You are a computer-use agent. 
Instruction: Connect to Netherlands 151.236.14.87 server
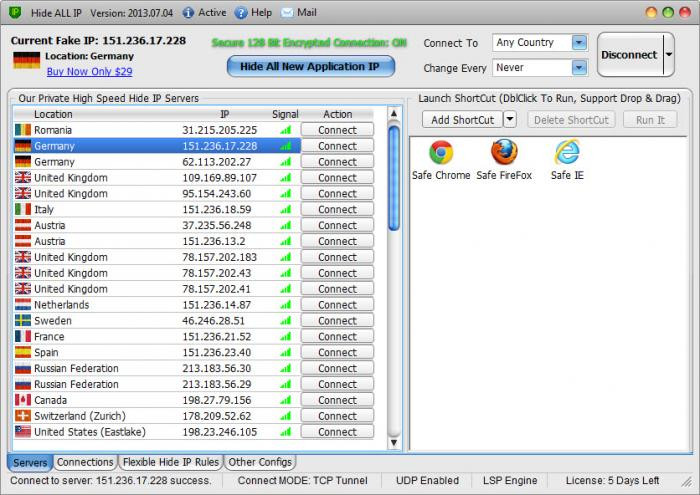click(338, 305)
